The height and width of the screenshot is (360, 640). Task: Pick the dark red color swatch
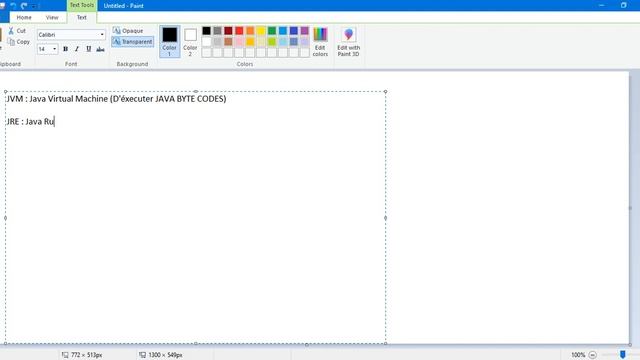point(228,31)
